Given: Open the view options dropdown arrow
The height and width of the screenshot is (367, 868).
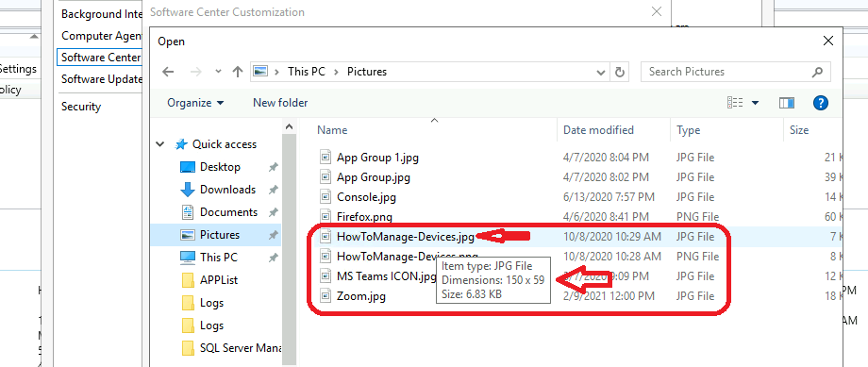Looking at the screenshot, I should (755, 103).
